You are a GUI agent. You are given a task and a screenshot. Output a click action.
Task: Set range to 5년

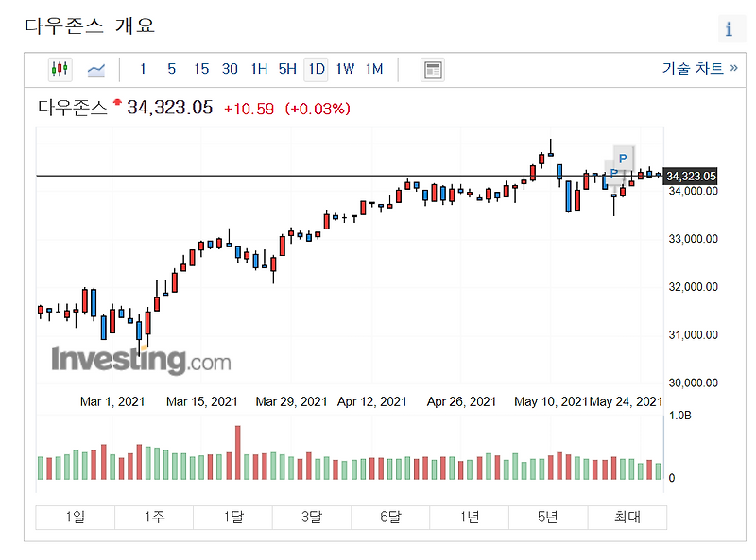[x=548, y=518]
